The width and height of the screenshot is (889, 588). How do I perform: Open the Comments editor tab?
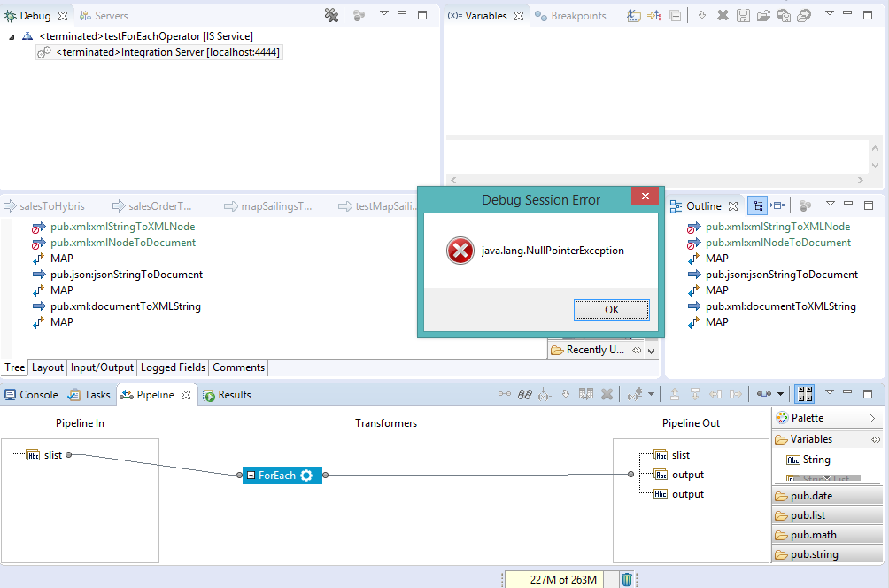click(x=239, y=367)
